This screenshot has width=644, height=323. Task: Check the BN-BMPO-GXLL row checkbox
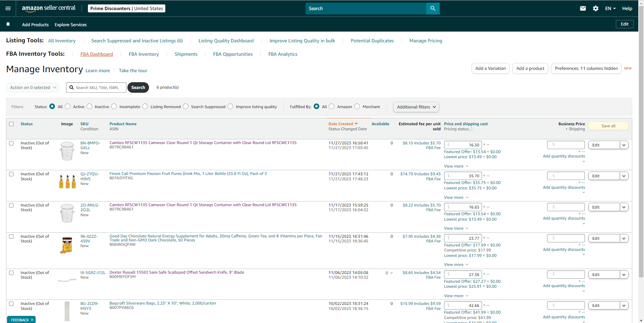click(x=11, y=143)
